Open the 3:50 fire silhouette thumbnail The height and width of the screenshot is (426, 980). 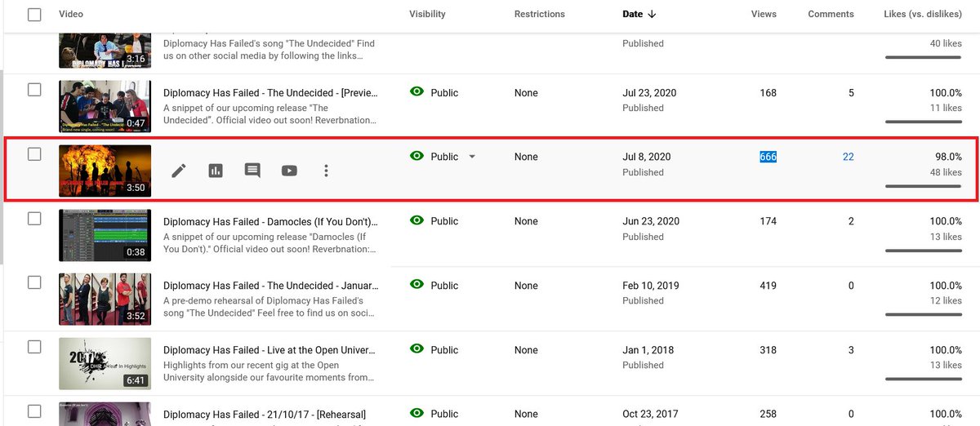(105, 171)
